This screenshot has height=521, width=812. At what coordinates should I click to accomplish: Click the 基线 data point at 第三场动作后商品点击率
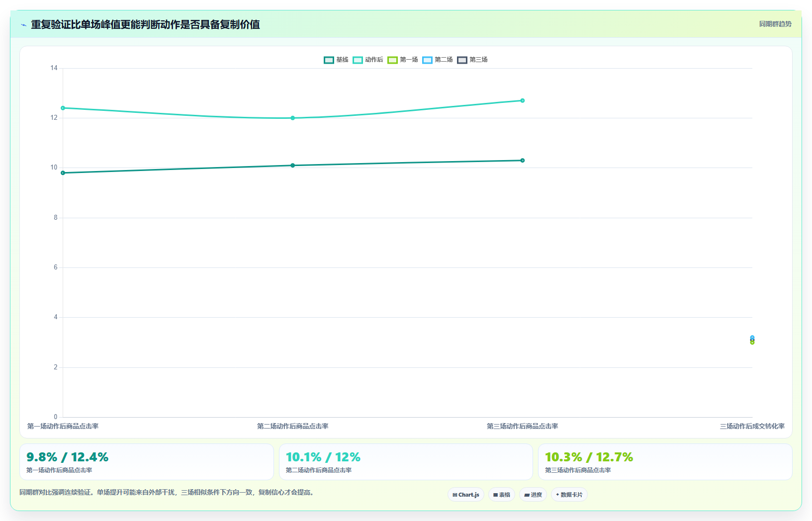522,161
